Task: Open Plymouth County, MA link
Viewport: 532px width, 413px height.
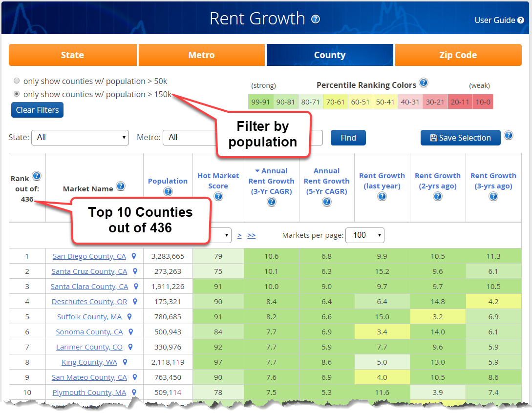Action: (89, 392)
